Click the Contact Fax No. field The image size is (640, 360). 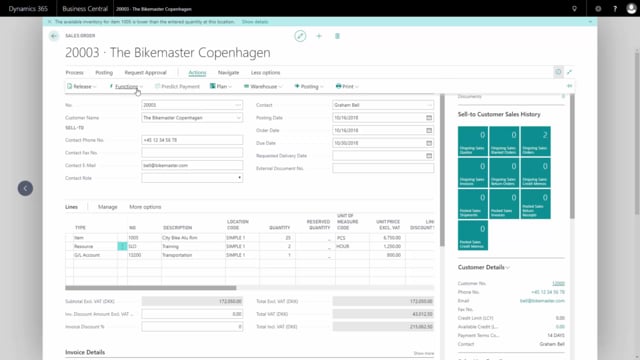pos(192,153)
